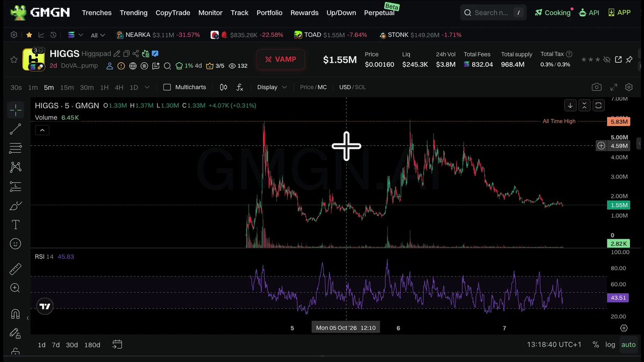
Task: Open the Perpetual tab
Action: coord(379,12)
